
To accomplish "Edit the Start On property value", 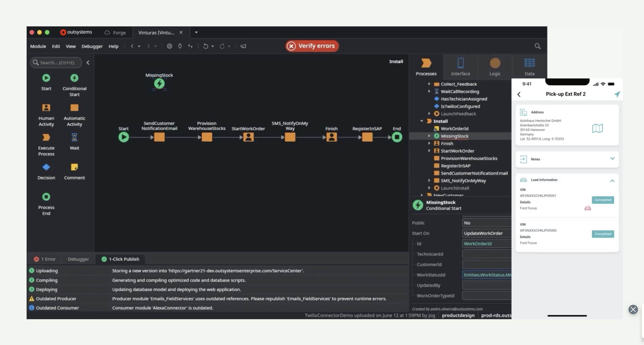I will 487,233.
